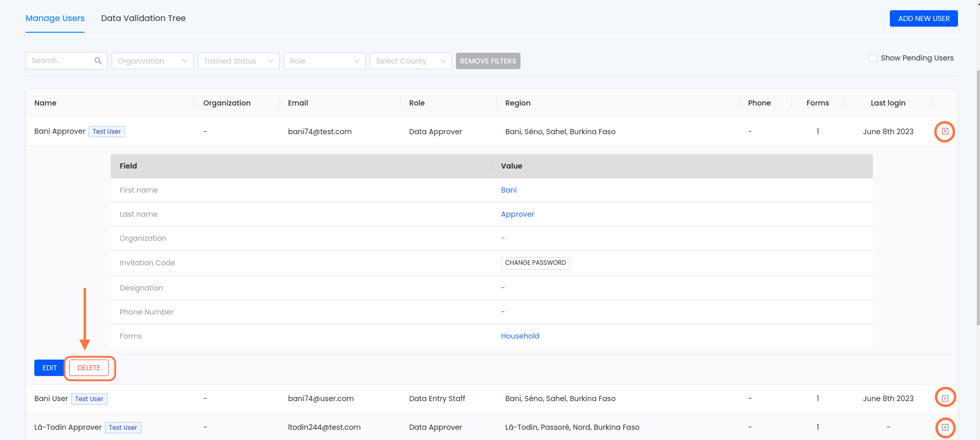Open the Trained Status dropdown
Screen dimensions: 980x440
click(x=239, y=61)
